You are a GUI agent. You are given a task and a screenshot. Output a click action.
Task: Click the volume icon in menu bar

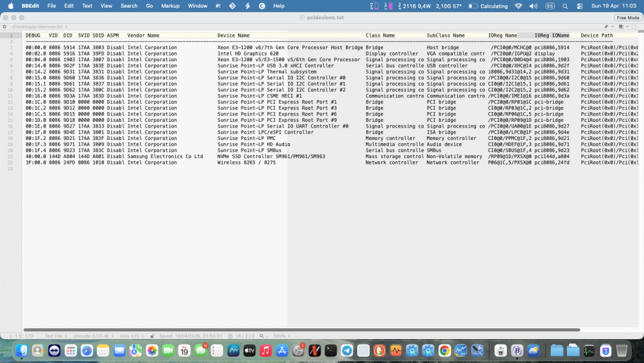point(533,6)
